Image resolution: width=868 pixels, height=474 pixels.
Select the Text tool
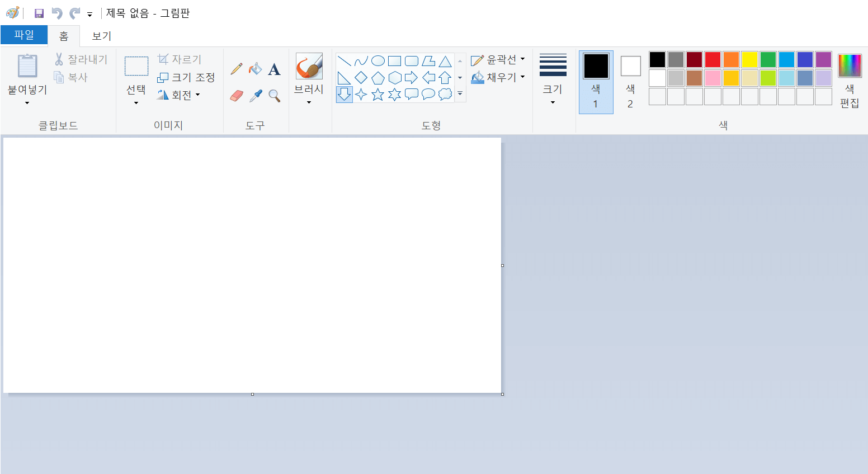click(274, 69)
